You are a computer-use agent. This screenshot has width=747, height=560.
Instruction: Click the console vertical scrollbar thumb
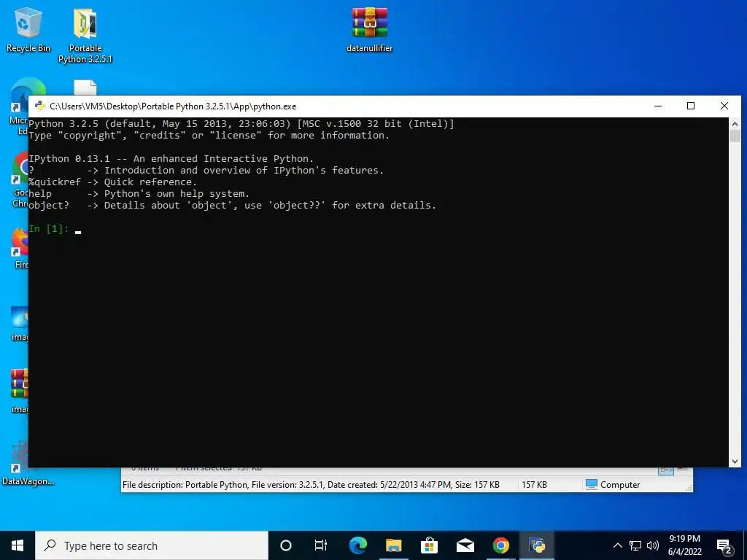tap(735, 136)
